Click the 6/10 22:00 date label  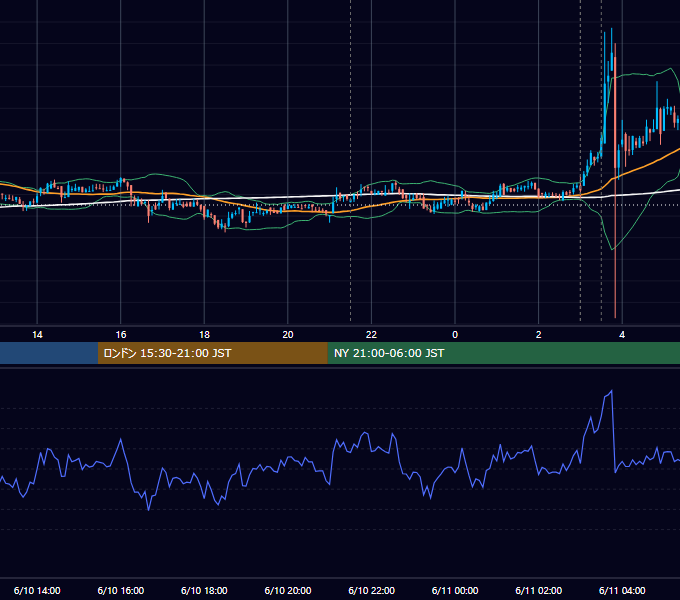click(x=372, y=590)
